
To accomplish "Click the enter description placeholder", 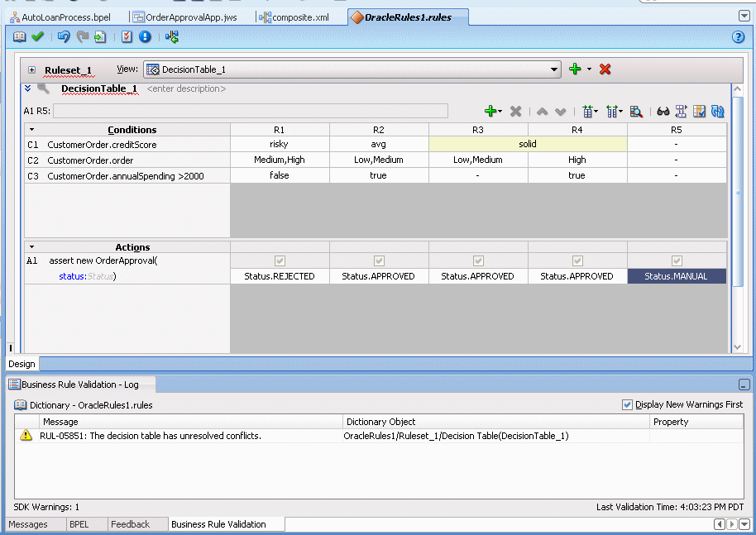I will [x=186, y=88].
